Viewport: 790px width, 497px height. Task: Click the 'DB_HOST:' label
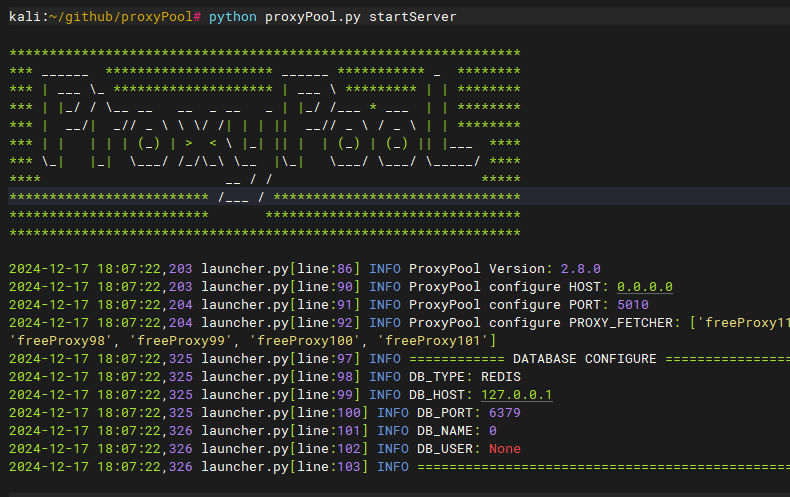441,395
